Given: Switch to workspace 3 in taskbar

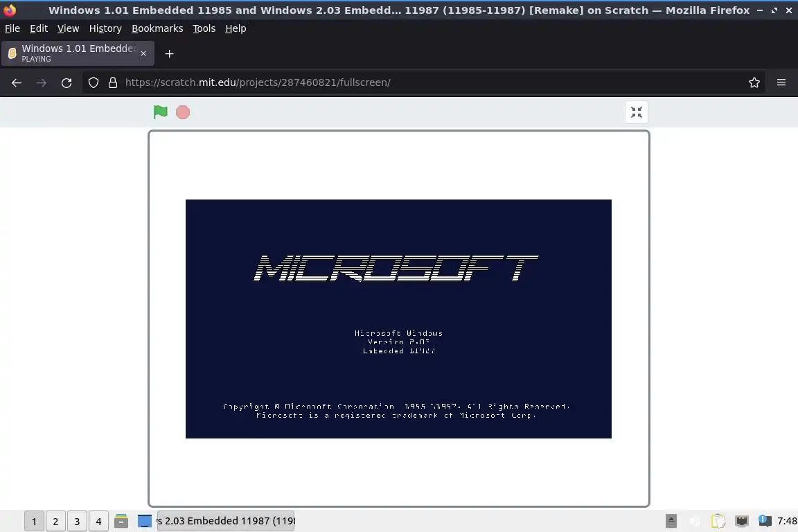Looking at the screenshot, I should (x=77, y=522).
